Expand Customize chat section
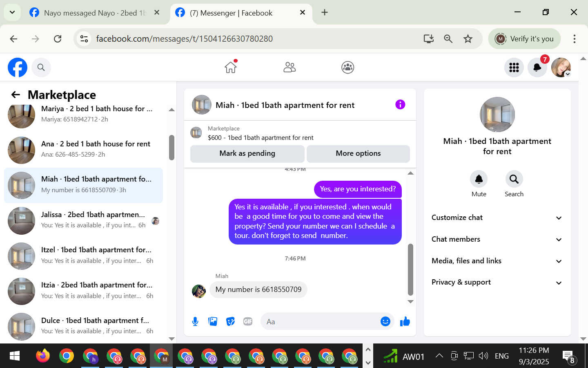 pyautogui.click(x=497, y=218)
